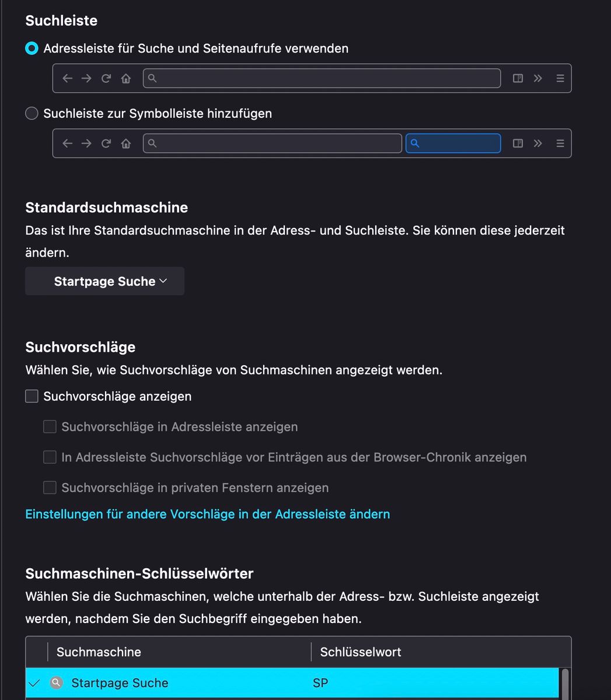Viewport: 611px width, 700px height.
Task: Open the 'Startpage Suche' default engine dropdown
Action: [x=105, y=281]
